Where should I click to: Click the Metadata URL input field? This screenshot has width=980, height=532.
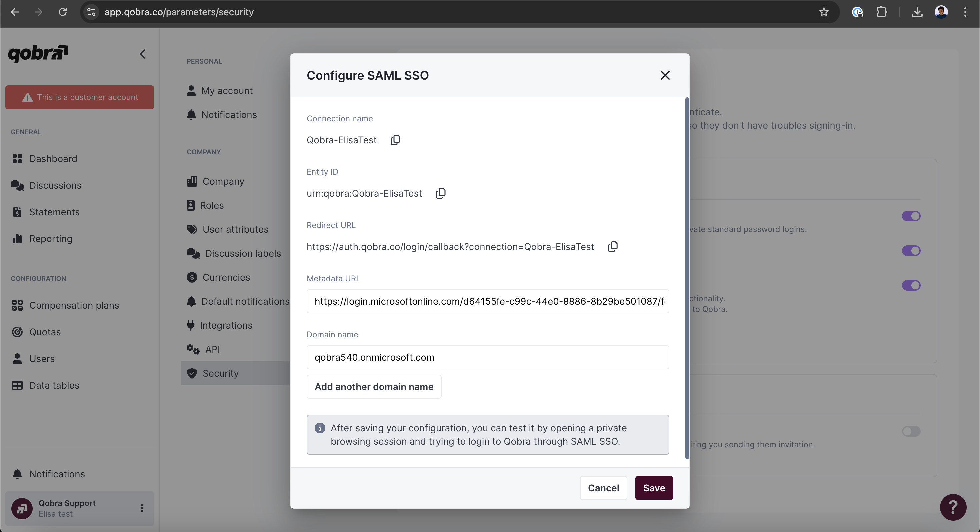tap(488, 301)
